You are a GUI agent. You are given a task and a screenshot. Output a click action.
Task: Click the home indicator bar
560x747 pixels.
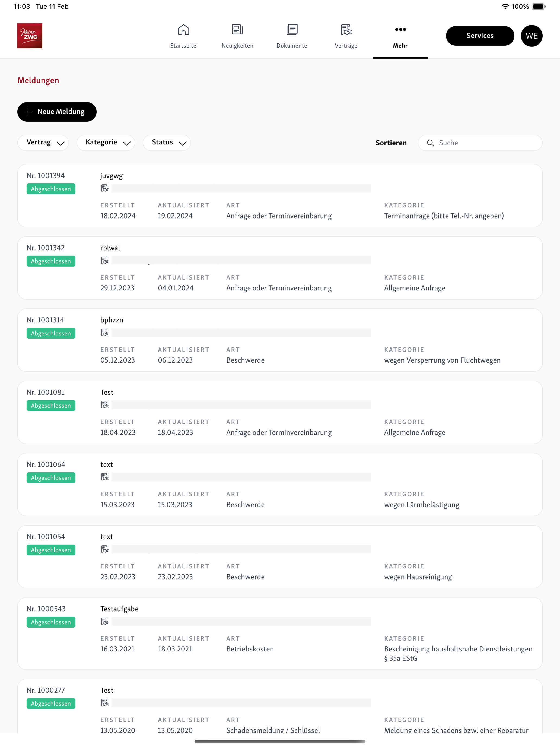tap(280, 741)
